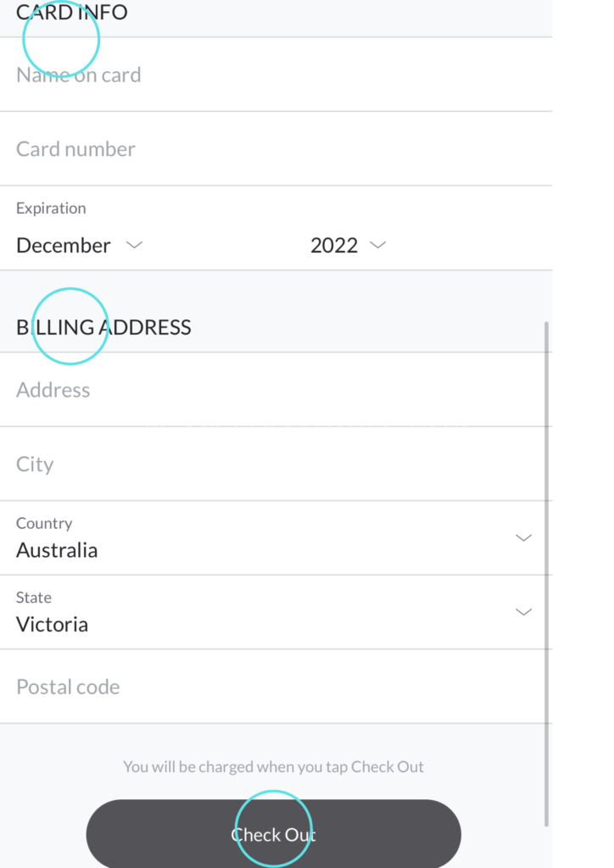Viewport: 614px width, 868px height.
Task: Click the CARD INFO section header
Action: pos(71,13)
